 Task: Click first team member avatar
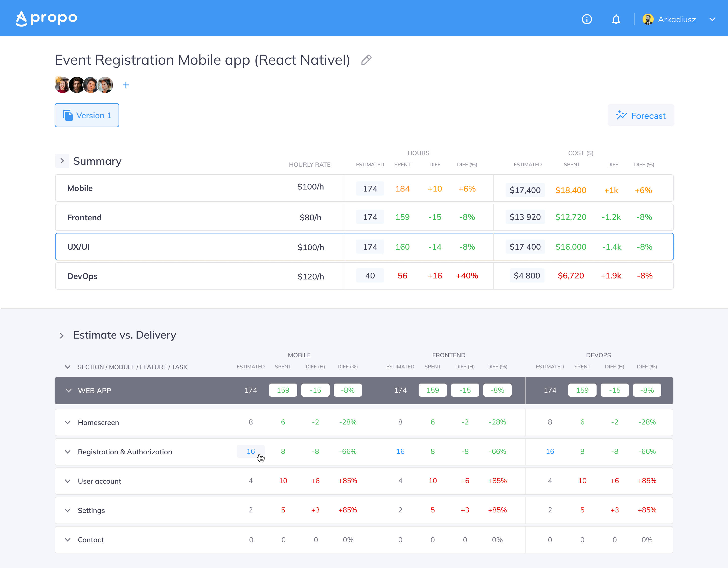(x=62, y=85)
